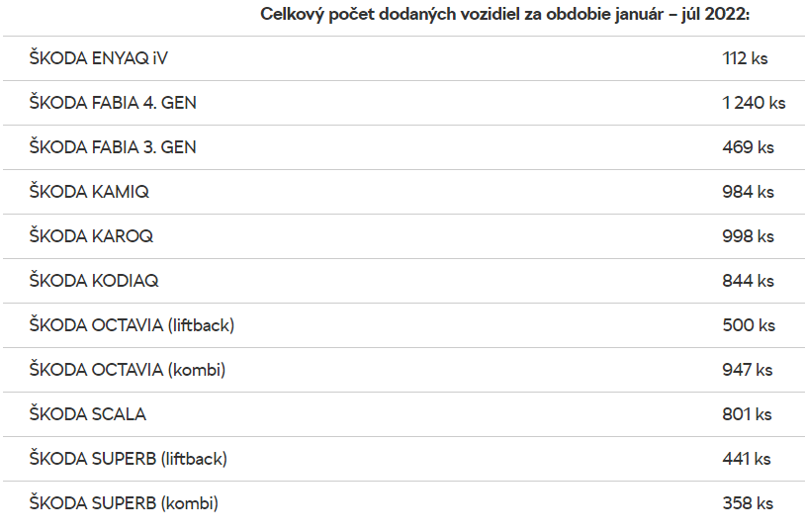This screenshot has height=532, width=805.
Task: Click the 500 ks value
Action: point(748,325)
